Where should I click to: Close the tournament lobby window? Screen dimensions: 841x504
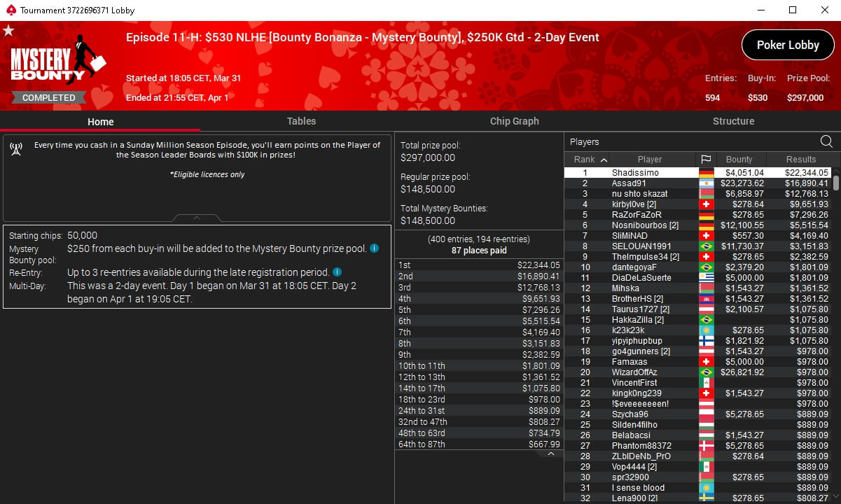[x=825, y=10]
